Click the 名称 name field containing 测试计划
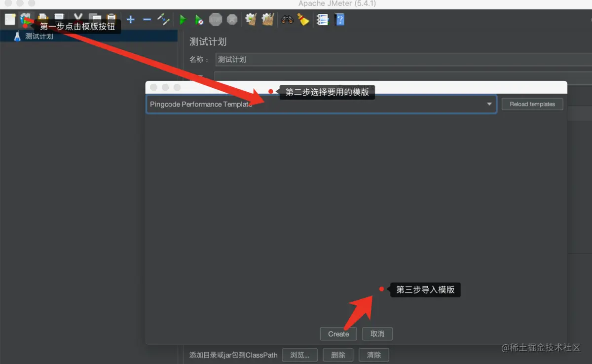The image size is (592, 364). [x=403, y=59]
